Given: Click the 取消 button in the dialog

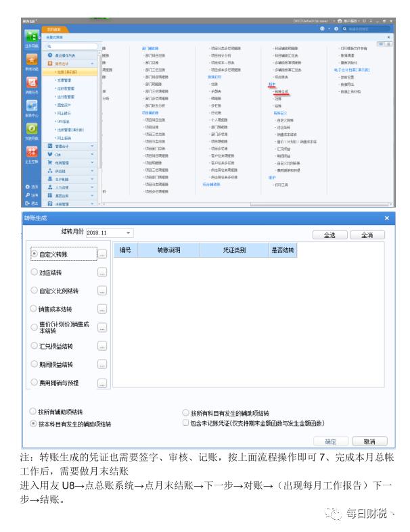Looking at the screenshot, I should point(369,441).
